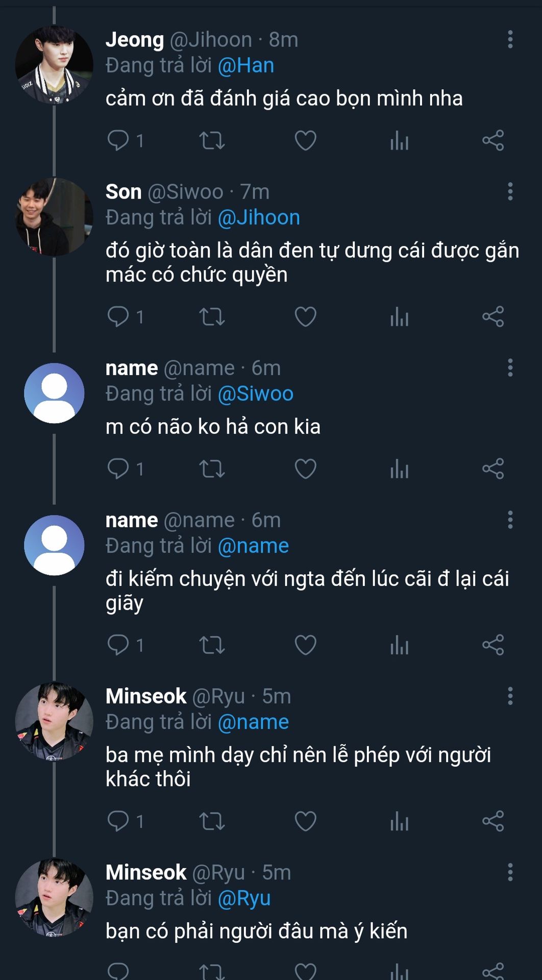This screenshot has height=980, width=542.
Task: Like the tweet 'm có não ko hả con kia'
Action: pos(305,469)
